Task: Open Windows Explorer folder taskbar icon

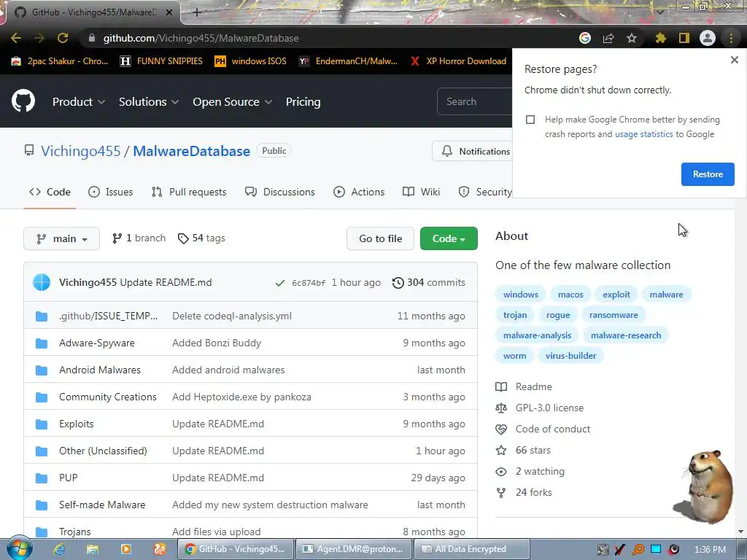Action: click(x=92, y=549)
